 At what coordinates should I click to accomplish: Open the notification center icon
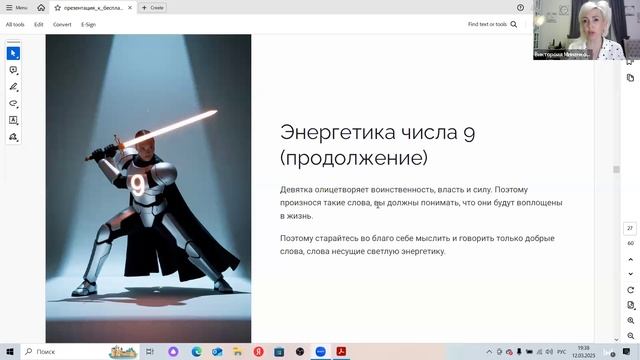coord(626,351)
